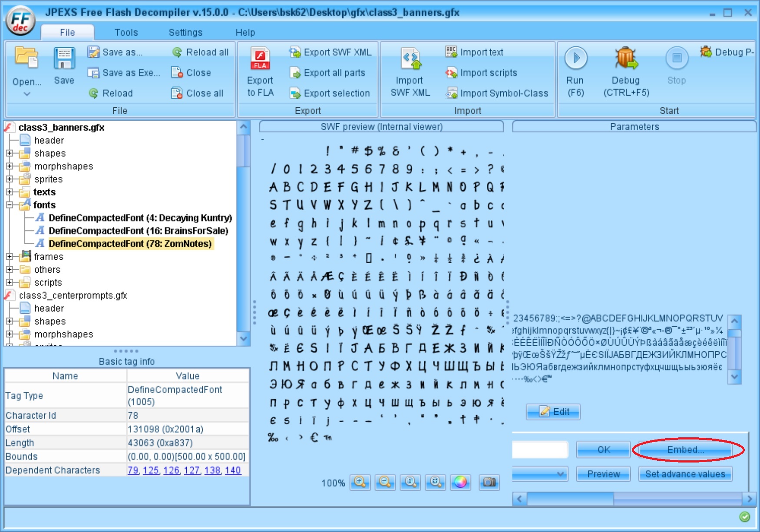Click Reload all in the ribbon
The height and width of the screenshot is (532, 760).
coord(200,52)
